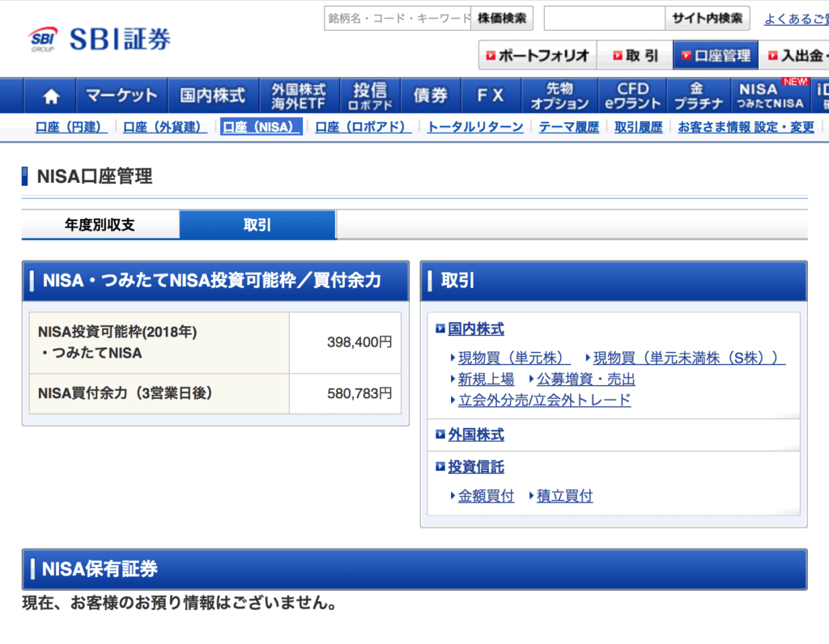Click the triangle bullet before 公募増資・売出
The image size is (829, 644).
coord(531,379)
